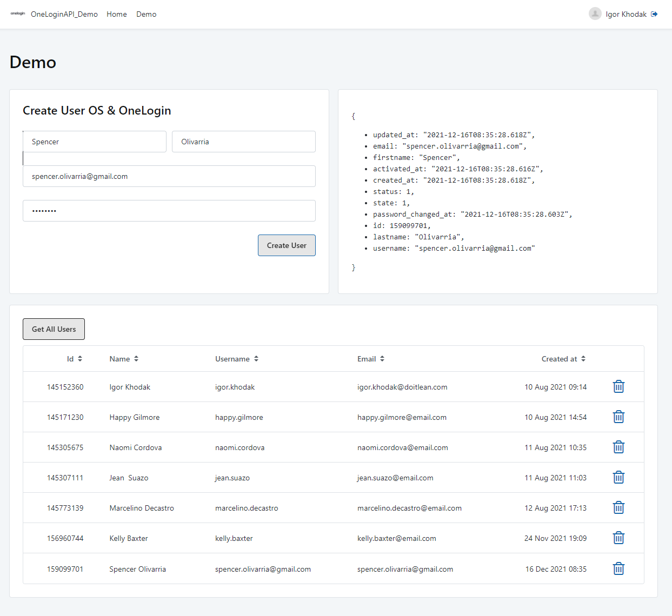Focus the last name field containing Olivarria

[244, 142]
